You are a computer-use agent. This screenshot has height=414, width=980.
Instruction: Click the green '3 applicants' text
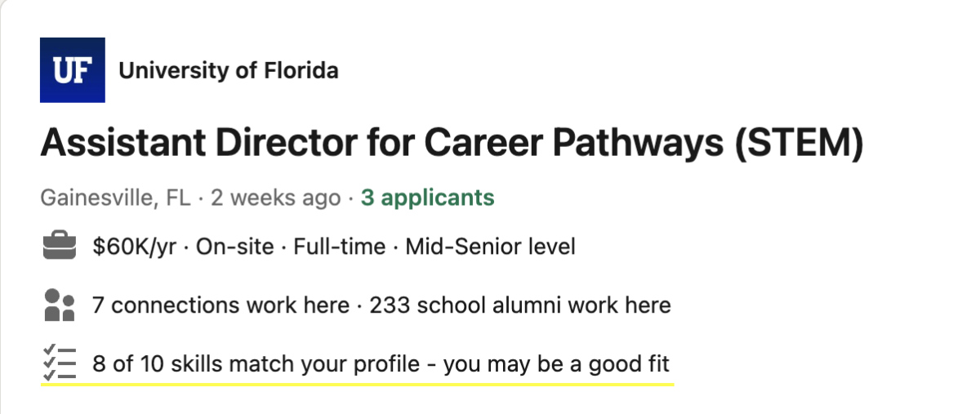(x=427, y=198)
